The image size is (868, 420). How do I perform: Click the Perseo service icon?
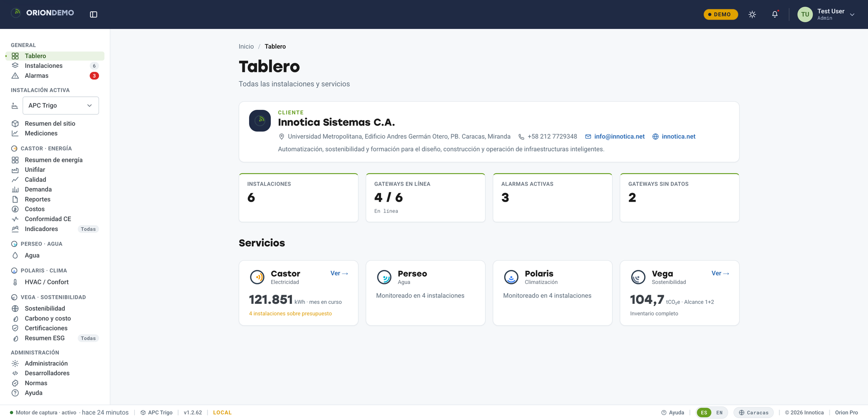384,277
